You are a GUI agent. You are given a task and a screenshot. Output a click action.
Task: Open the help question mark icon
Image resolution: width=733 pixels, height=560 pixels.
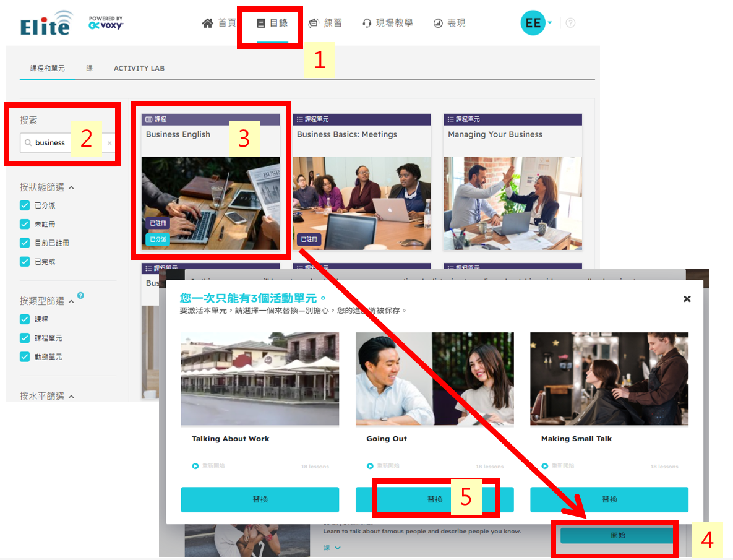[x=570, y=23]
